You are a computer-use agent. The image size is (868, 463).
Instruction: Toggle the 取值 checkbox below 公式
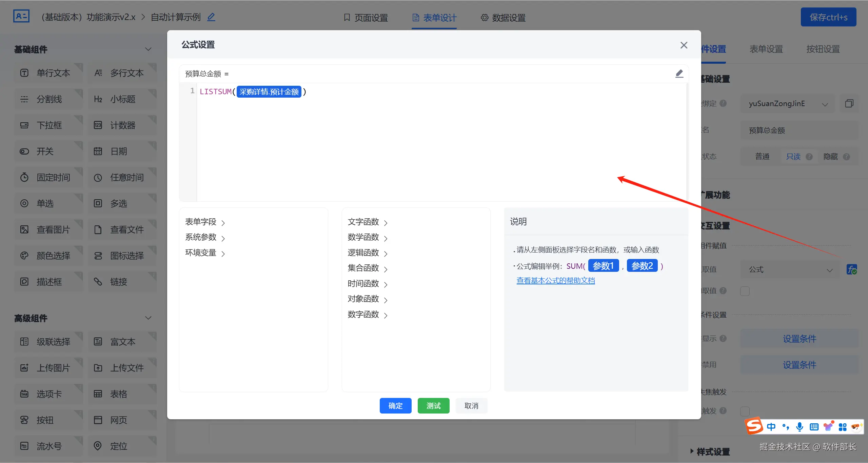(x=745, y=291)
